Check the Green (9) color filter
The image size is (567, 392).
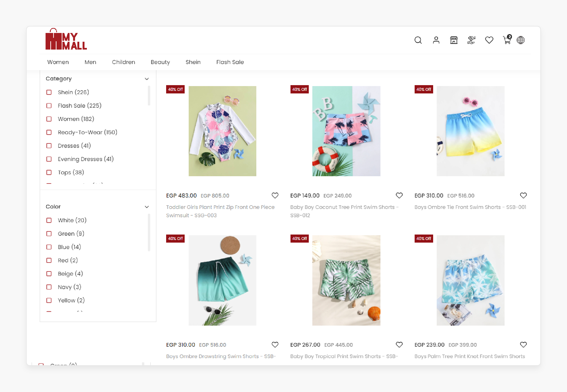click(49, 234)
